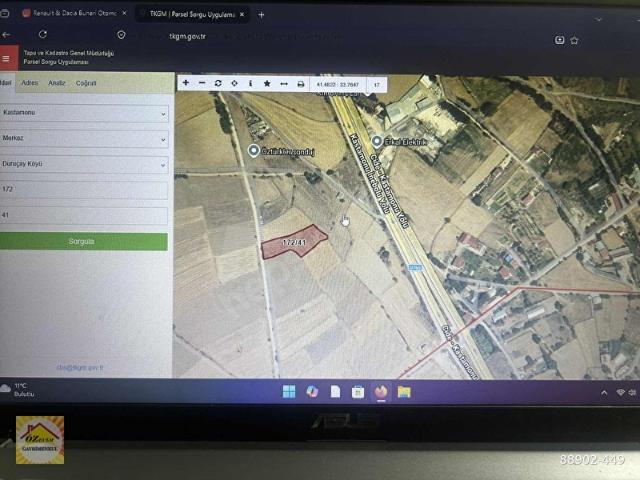
Task: Activate the locate crosshair tool on the map toolbar
Action: 234,83
